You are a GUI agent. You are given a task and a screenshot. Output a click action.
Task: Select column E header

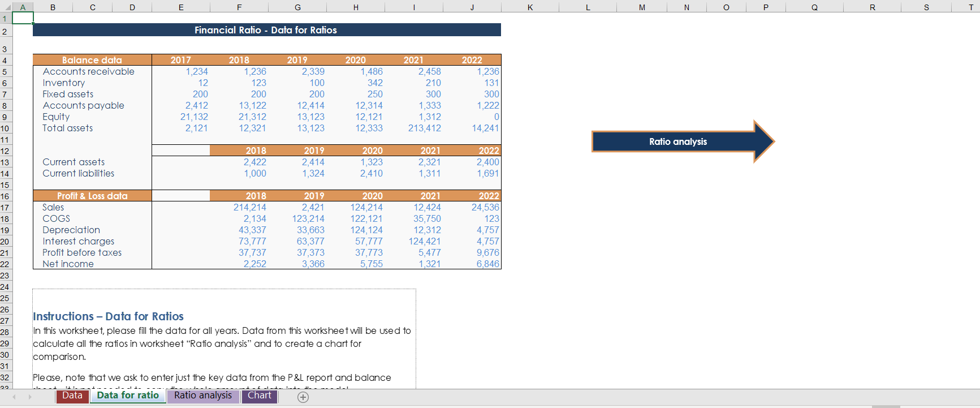181,7
